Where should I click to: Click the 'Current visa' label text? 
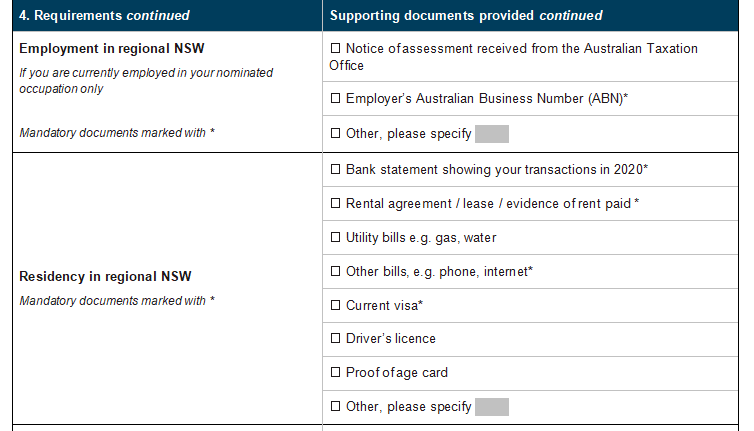click(x=384, y=305)
